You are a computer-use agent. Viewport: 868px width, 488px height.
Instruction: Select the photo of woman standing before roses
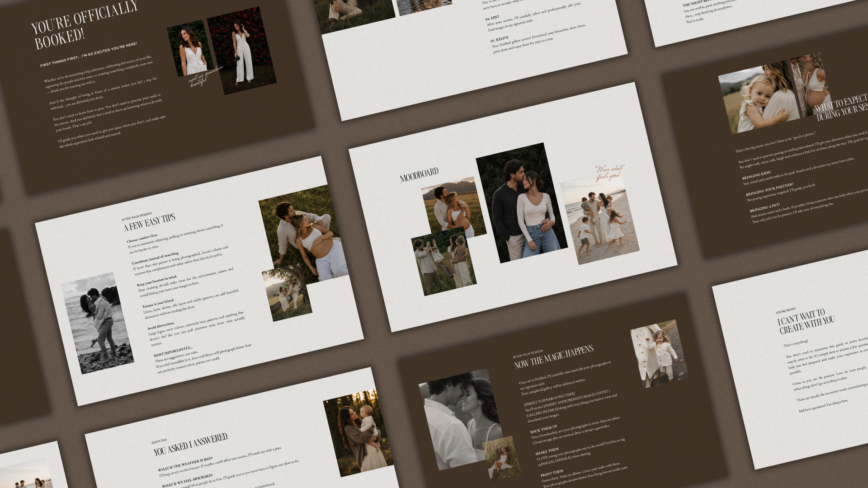(x=242, y=50)
